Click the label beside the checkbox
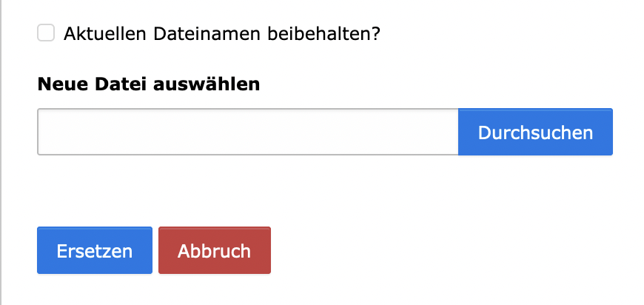Viewport: 644px width, 305px height. click(221, 34)
